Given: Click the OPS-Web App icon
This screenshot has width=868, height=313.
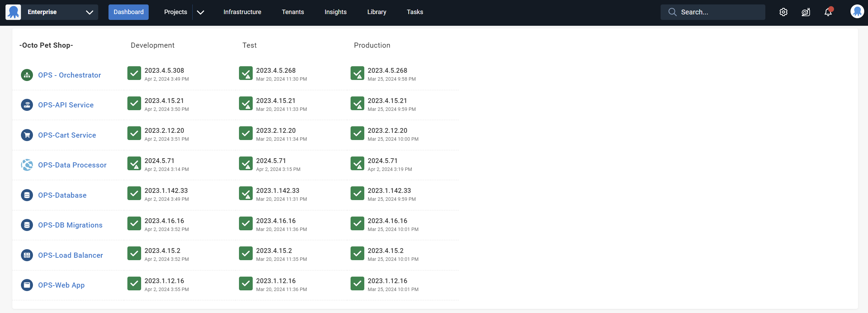Looking at the screenshot, I should tap(27, 285).
